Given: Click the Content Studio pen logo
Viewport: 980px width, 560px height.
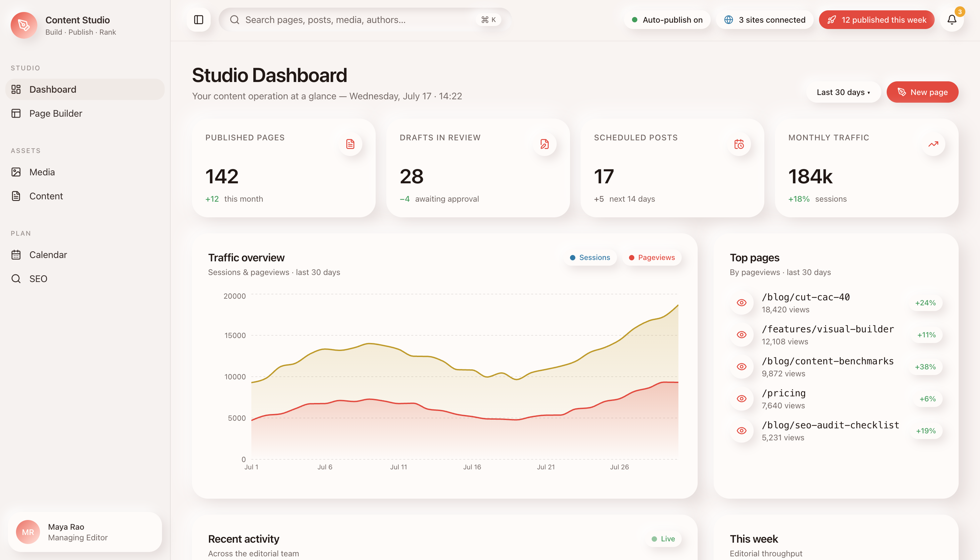Looking at the screenshot, I should tap(24, 25).
